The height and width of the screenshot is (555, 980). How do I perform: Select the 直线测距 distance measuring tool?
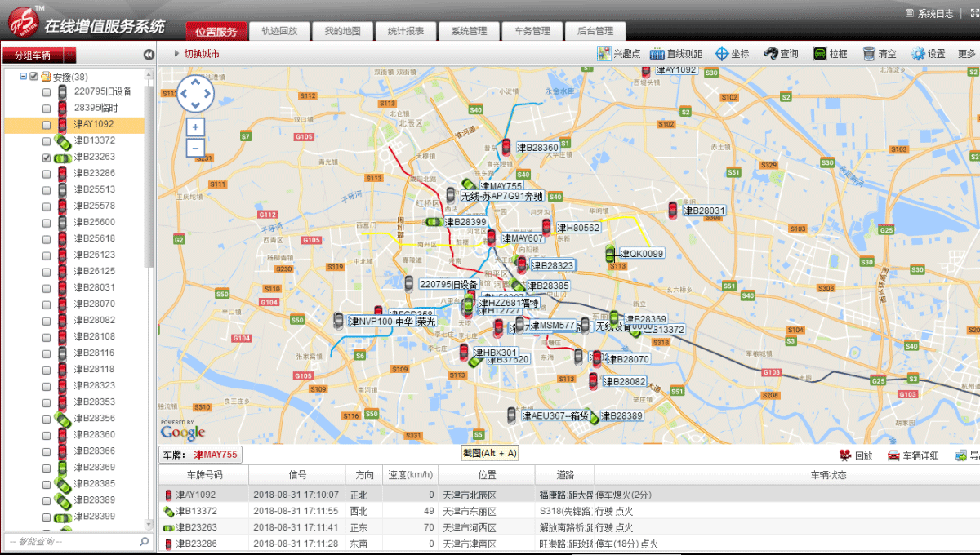(657, 54)
